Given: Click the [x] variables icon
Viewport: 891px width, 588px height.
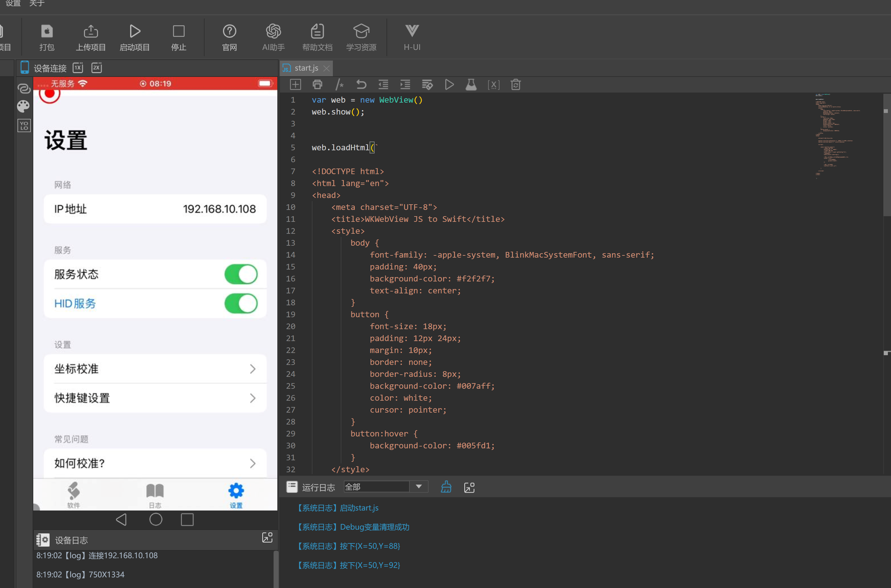Looking at the screenshot, I should tap(494, 85).
